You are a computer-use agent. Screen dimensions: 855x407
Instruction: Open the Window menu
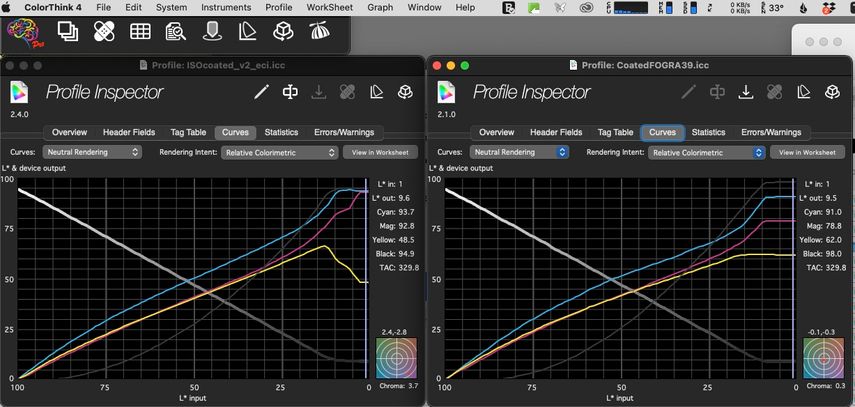tap(424, 8)
